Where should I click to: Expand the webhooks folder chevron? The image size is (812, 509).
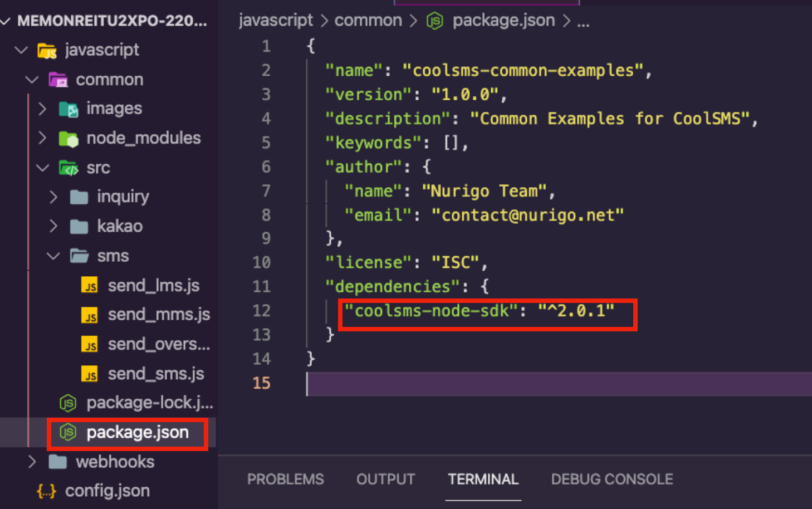pos(32,462)
